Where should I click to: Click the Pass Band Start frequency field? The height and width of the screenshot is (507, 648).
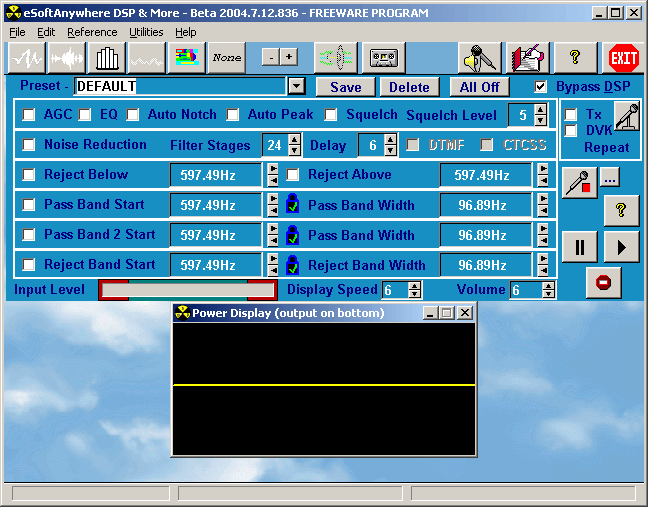click(215, 205)
